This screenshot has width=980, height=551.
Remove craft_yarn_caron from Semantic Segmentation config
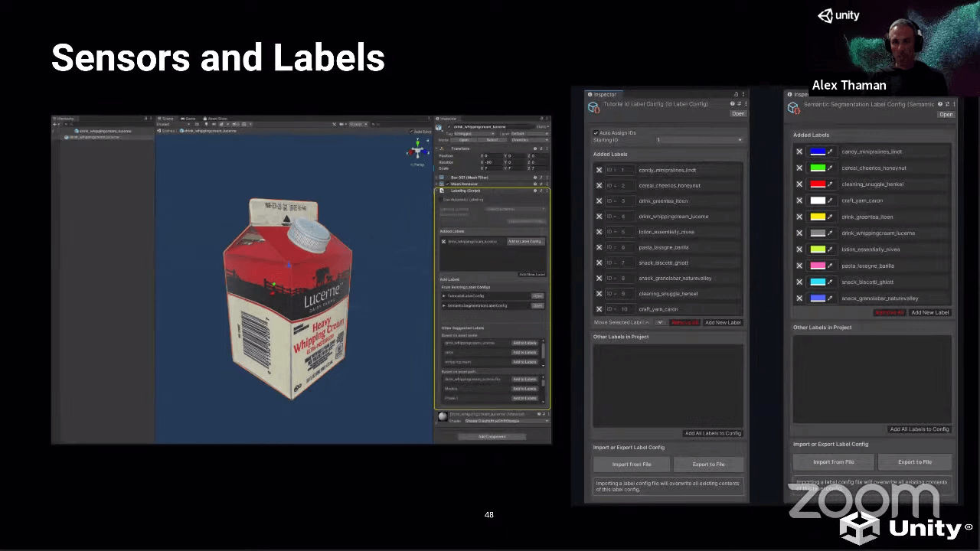799,201
